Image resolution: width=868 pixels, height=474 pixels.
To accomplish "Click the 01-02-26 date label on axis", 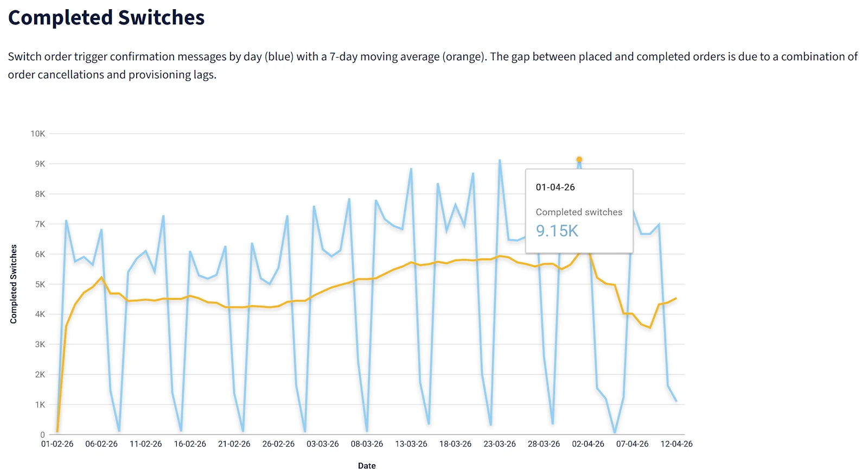I will tap(57, 444).
